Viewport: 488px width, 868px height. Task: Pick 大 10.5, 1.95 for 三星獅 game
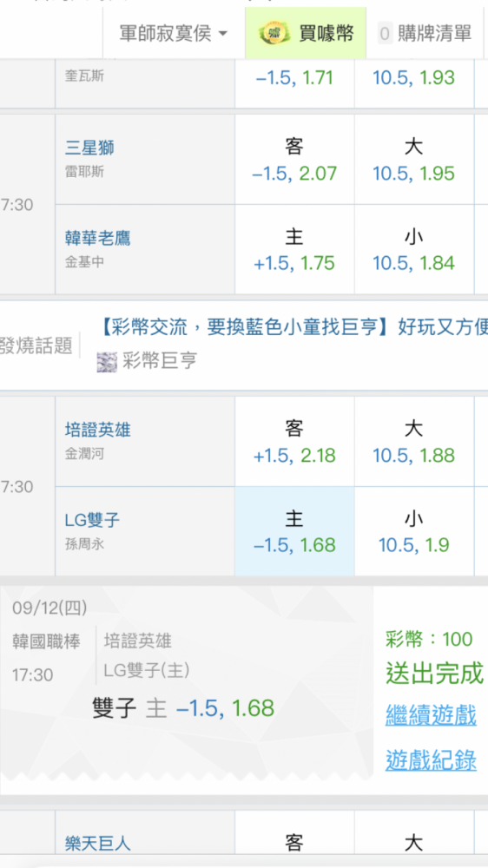(414, 160)
